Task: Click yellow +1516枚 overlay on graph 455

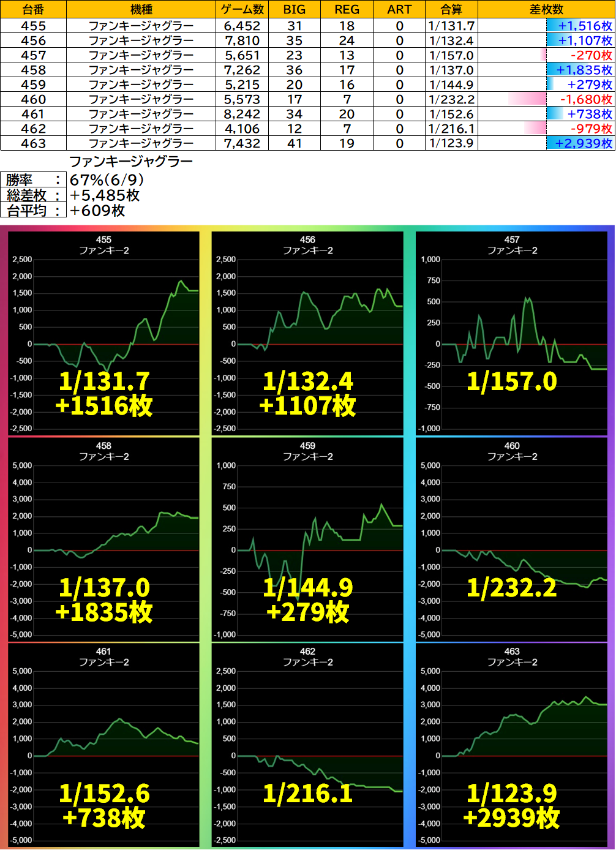Action: pos(104,405)
